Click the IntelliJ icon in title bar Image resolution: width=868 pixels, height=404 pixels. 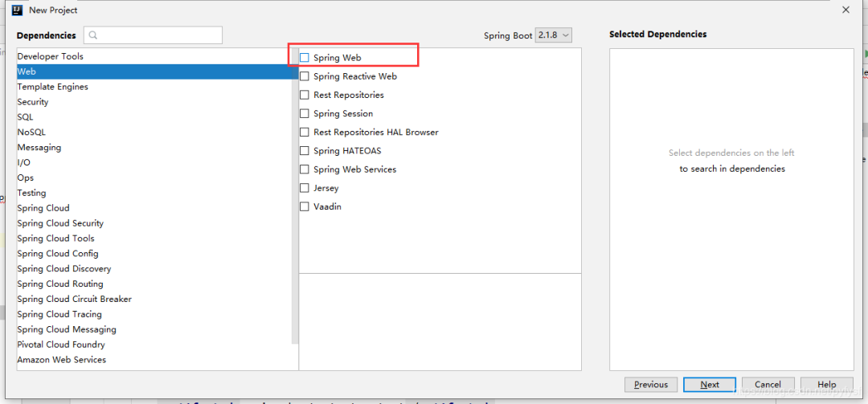click(x=18, y=10)
